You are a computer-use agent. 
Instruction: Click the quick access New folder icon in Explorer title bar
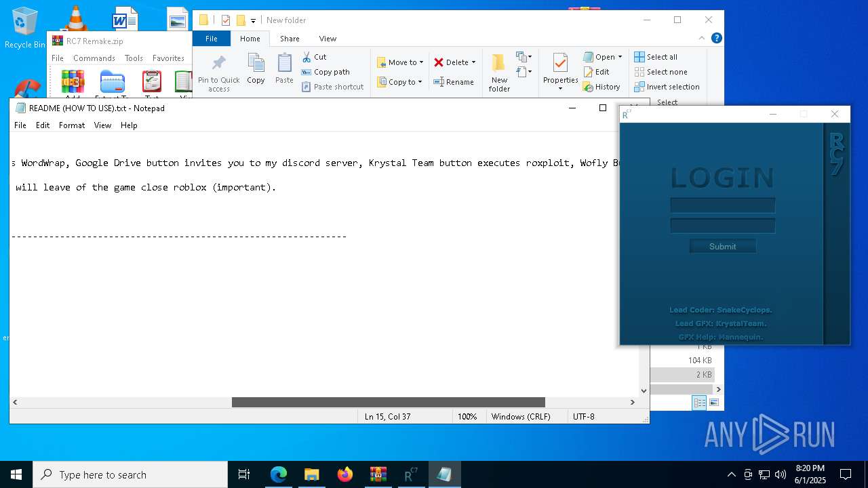[241, 20]
